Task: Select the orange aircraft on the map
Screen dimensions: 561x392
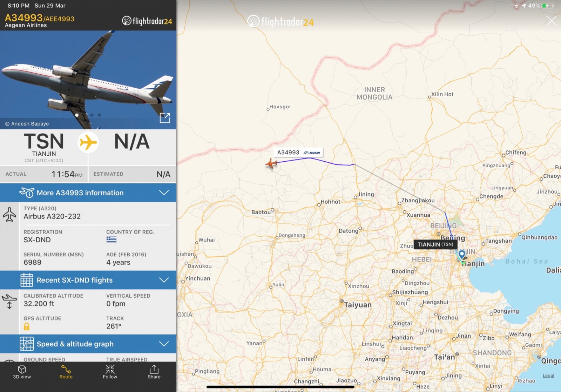Action: 271,163
